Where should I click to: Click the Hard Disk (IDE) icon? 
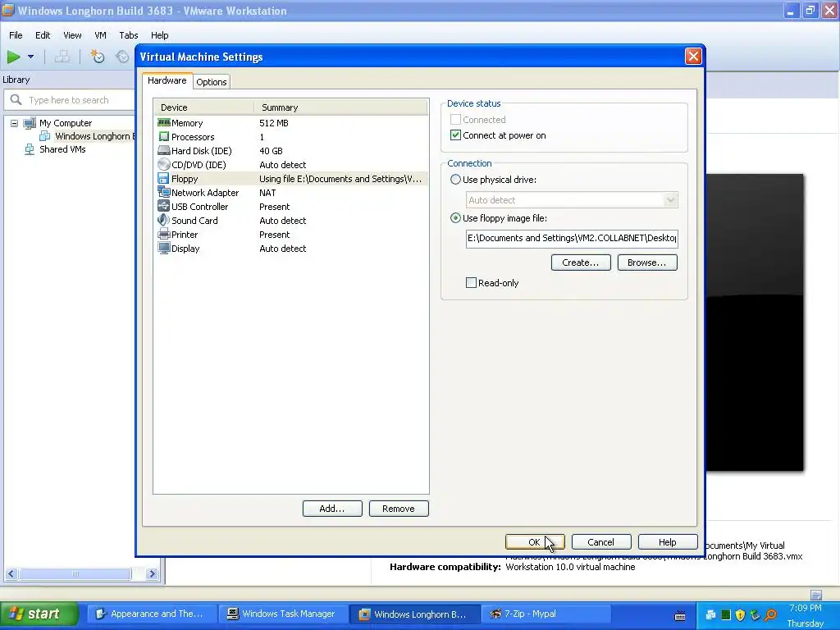(164, 151)
